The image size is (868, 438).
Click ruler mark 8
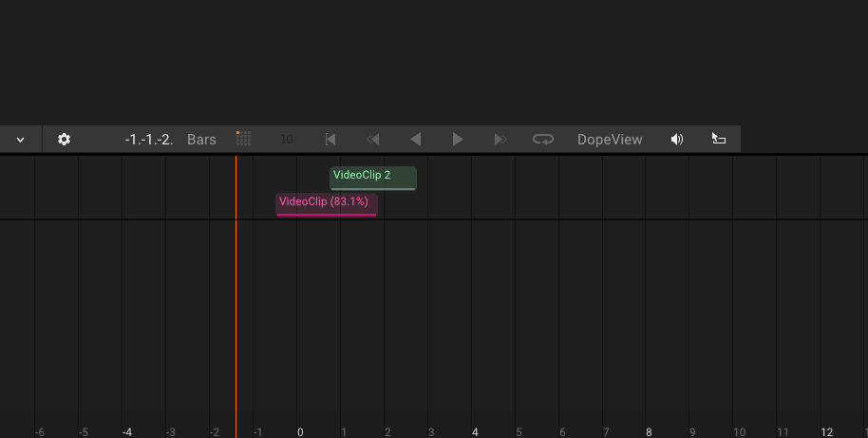649,432
